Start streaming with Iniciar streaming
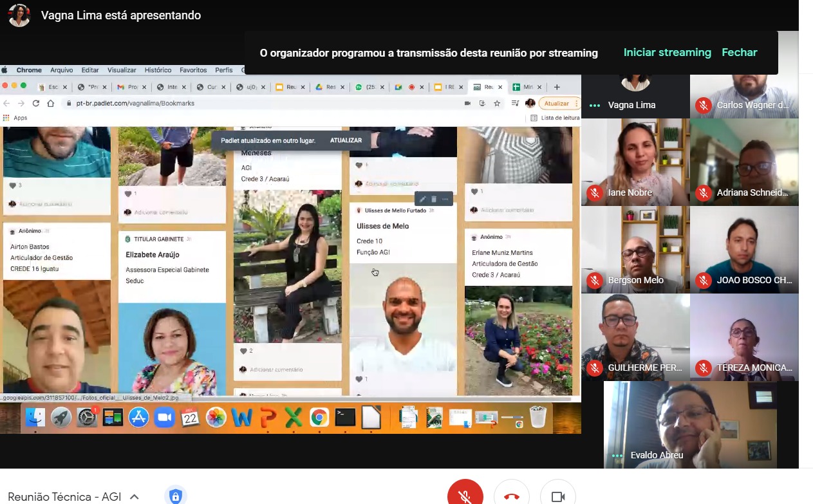Viewport: 813px width, 504px height. 667,53
